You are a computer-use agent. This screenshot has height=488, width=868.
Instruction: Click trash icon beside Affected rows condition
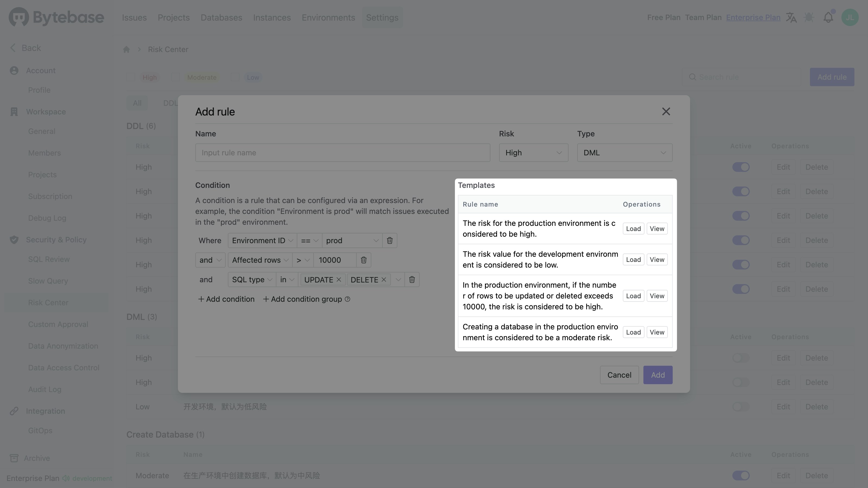[363, 260]
